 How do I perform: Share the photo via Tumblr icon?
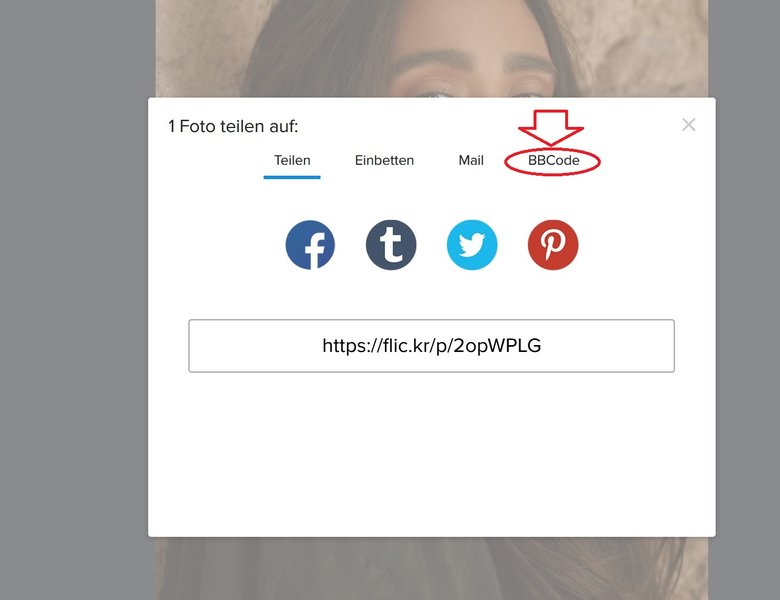point(391,245)
